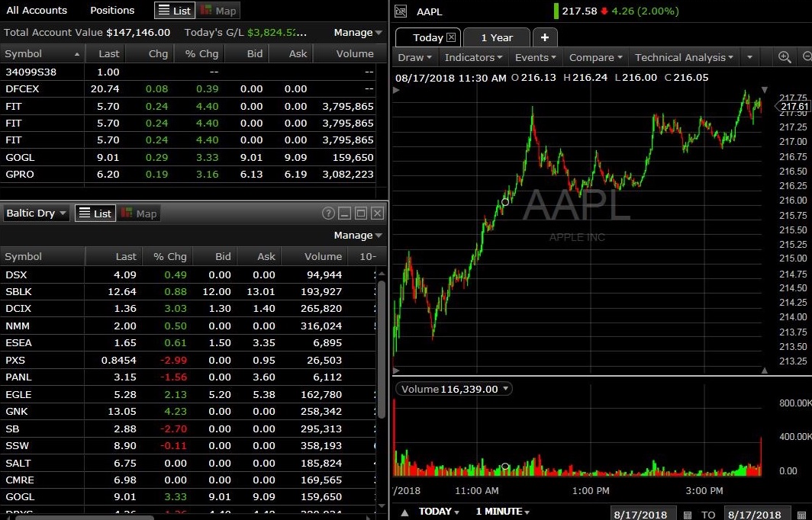Open the 1 MINUTE interval dropdown

coord(502,512)
